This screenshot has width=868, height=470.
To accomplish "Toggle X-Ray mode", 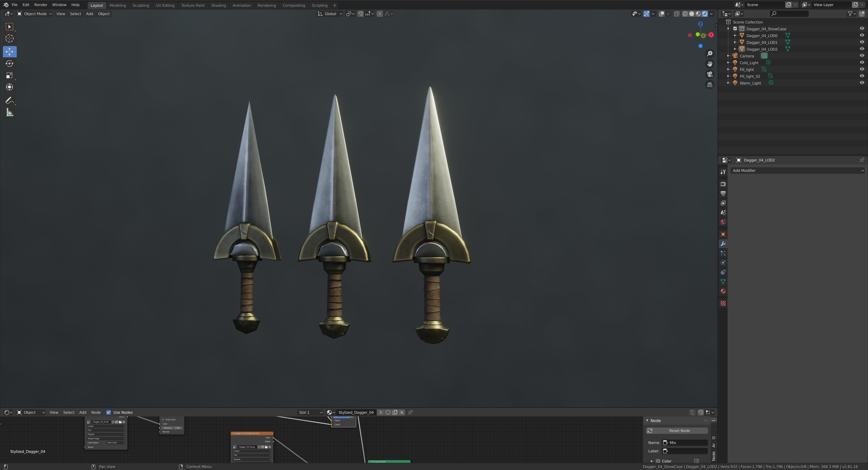I will 676,14.
